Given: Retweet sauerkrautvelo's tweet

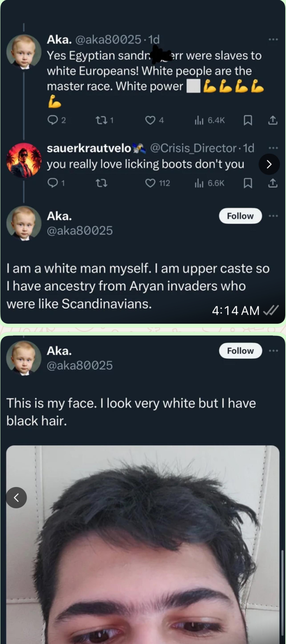Looking at the screenshot, I should pos(101,183).
